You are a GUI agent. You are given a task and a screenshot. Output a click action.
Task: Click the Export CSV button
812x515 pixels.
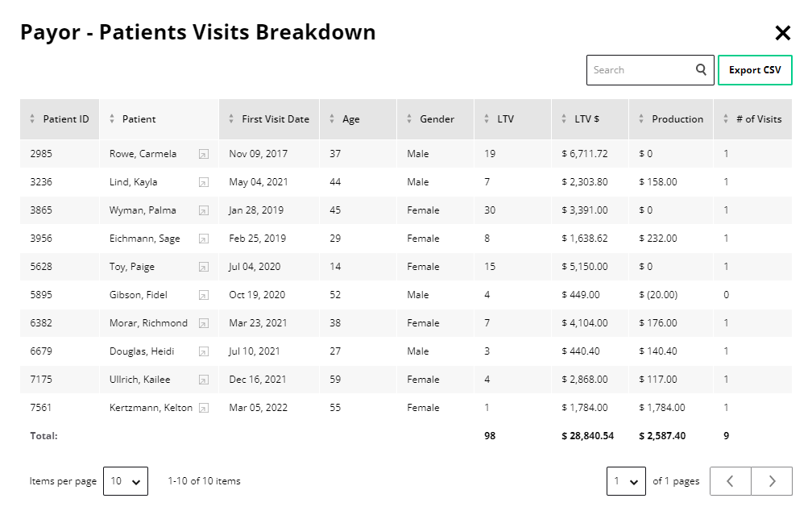coord(755,69)
